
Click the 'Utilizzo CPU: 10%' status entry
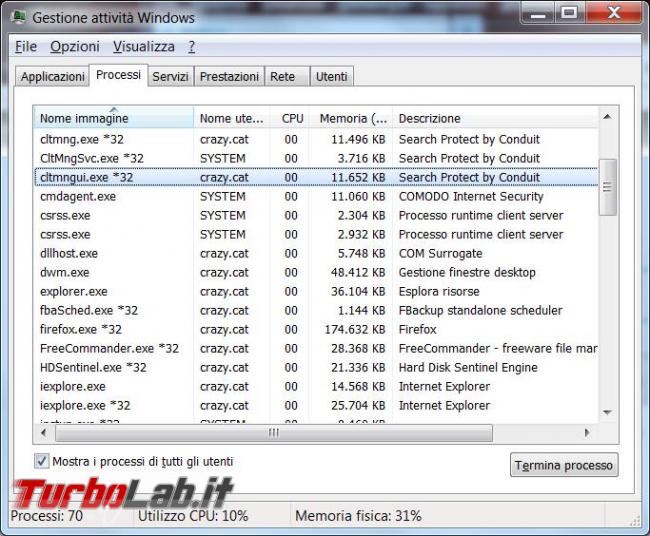click(193, 516)
